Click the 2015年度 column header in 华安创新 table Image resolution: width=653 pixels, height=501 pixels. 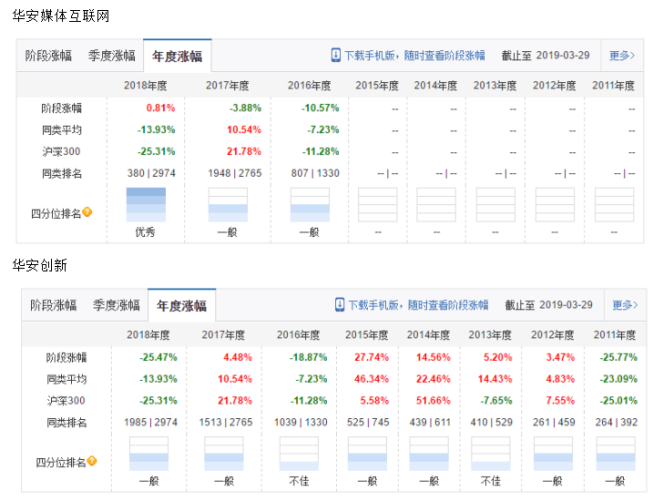click(366, 335)
